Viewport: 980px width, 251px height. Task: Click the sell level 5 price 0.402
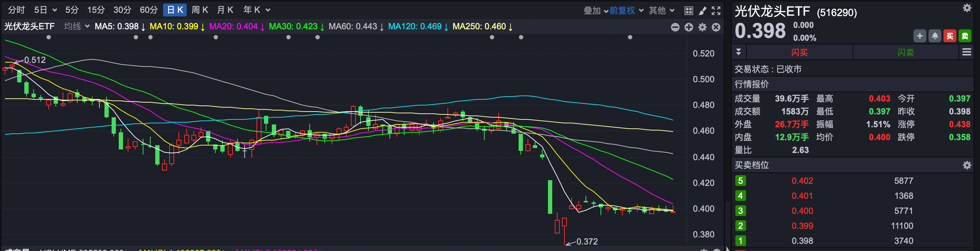pyautogui.click(x=802, y=181)
